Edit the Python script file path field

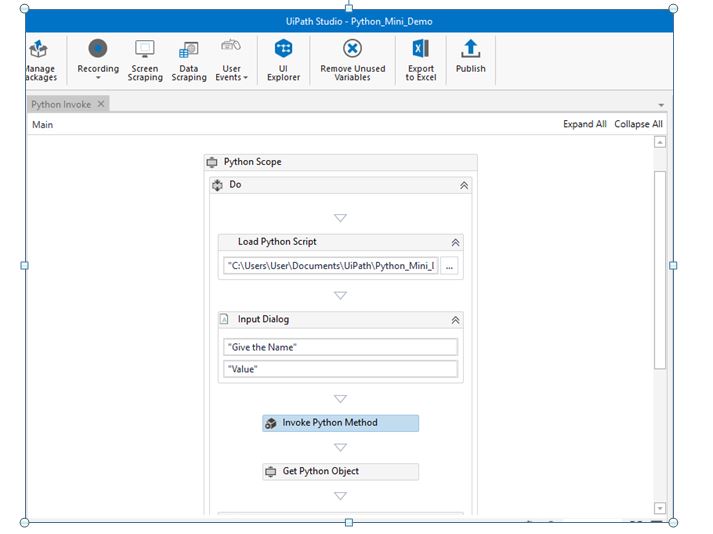pyautogui.click(x=331, y=266)
